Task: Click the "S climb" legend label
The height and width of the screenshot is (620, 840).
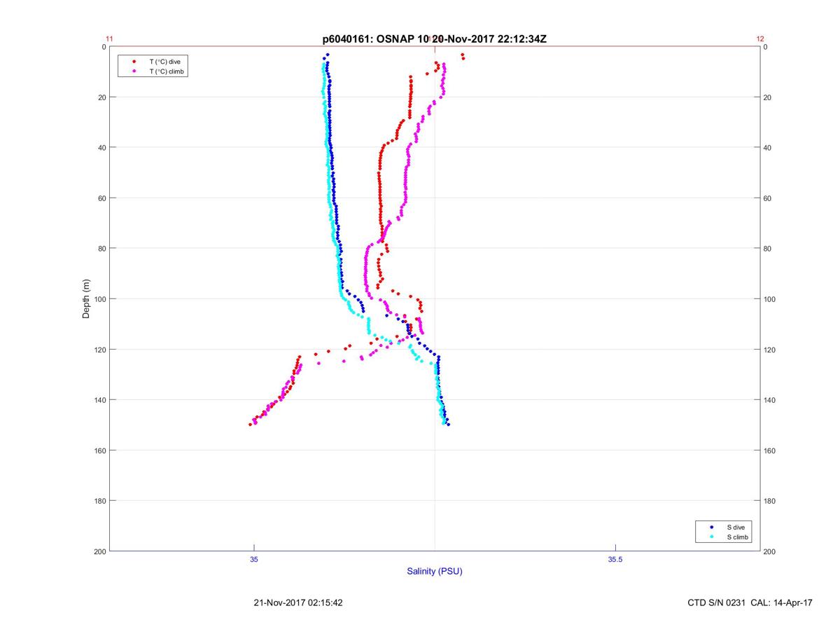Action: click(737, 537)
